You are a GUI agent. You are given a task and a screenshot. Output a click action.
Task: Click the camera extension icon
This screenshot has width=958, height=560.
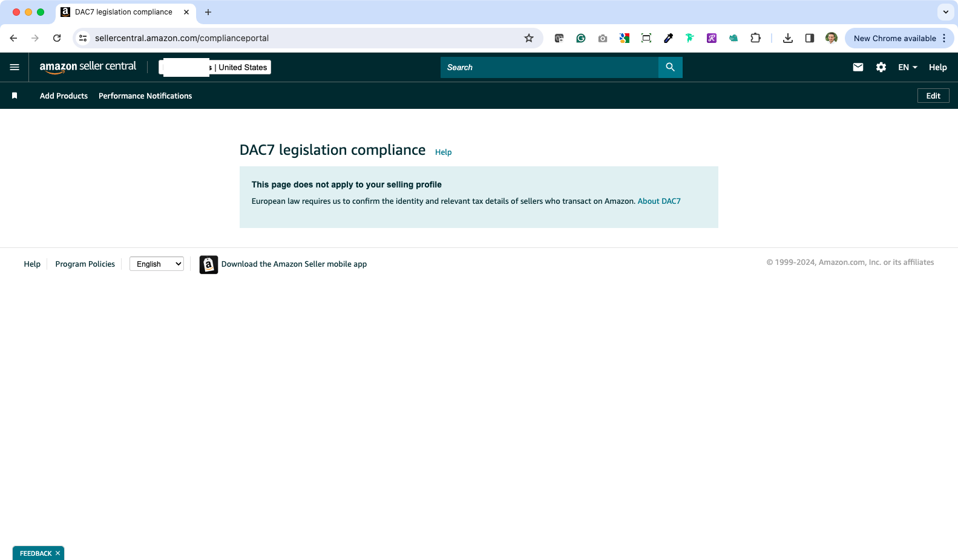point(603,38)
